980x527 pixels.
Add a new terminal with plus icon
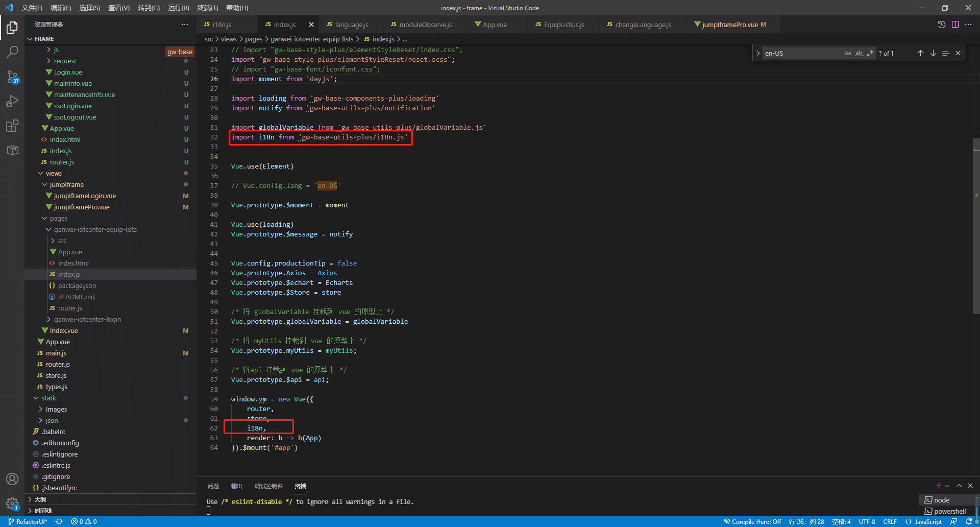[x=938, y=486]
